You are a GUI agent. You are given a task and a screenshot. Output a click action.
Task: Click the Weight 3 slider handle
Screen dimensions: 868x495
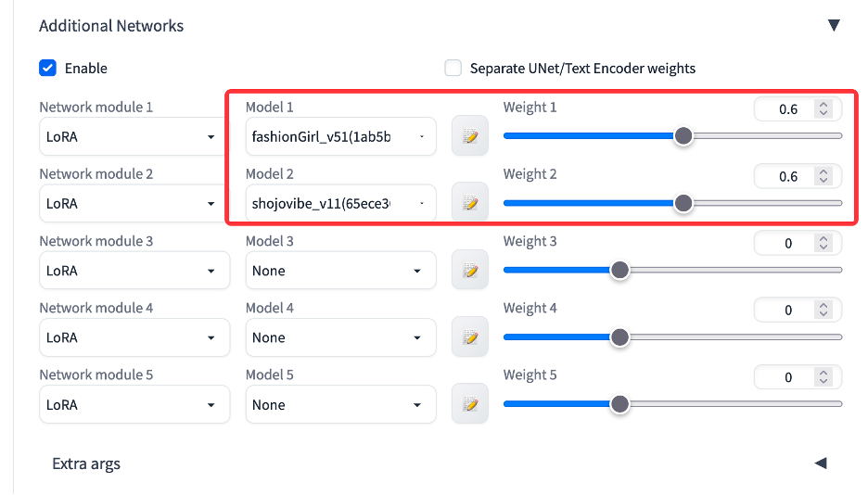(620, 270)
